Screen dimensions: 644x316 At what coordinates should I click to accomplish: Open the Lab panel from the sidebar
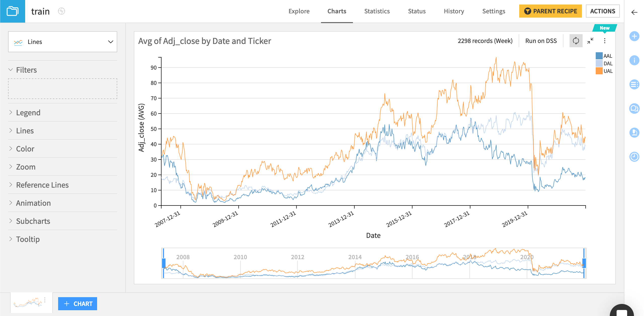click(x=634, y=133)
